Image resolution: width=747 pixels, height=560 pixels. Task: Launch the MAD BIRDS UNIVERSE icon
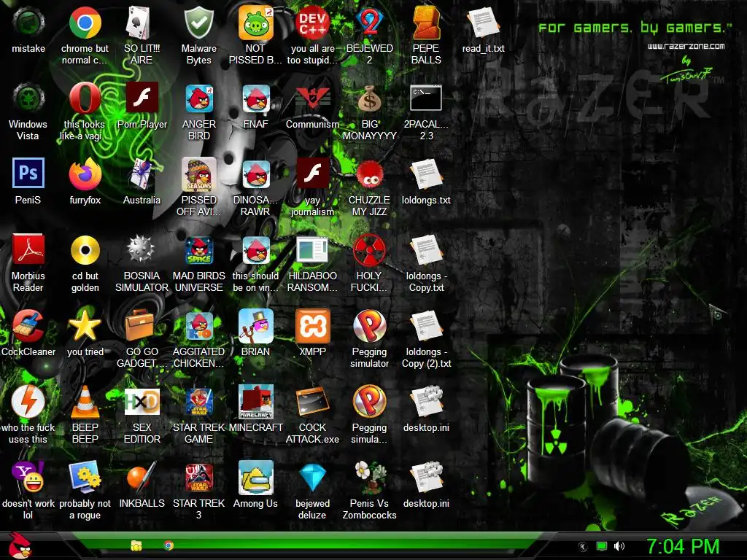click(x=198, y=250)
